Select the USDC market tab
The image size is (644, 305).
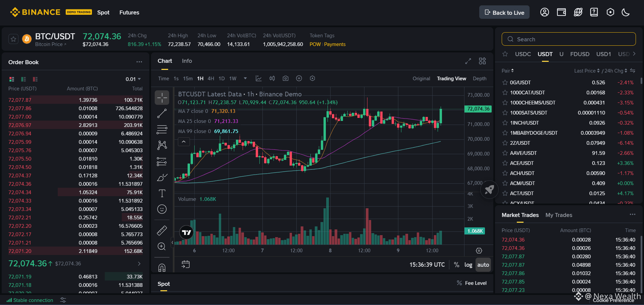click(x=523, y=54)
